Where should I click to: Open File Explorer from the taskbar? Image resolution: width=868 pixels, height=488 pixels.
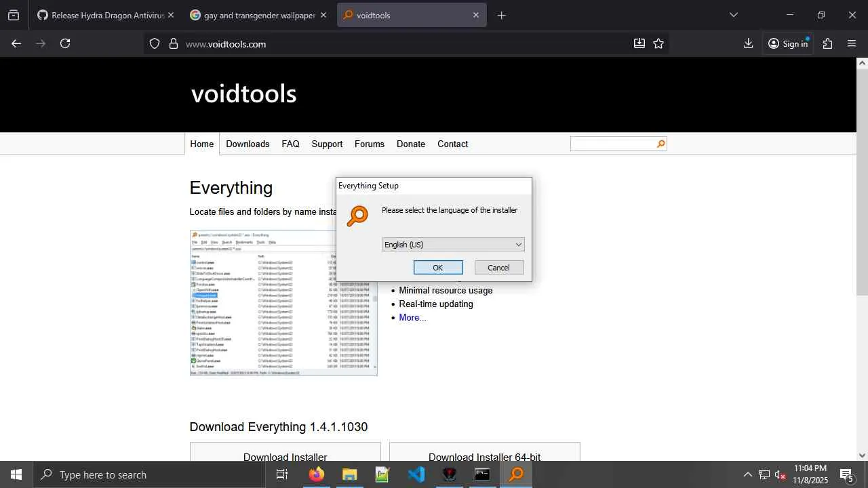350,474
